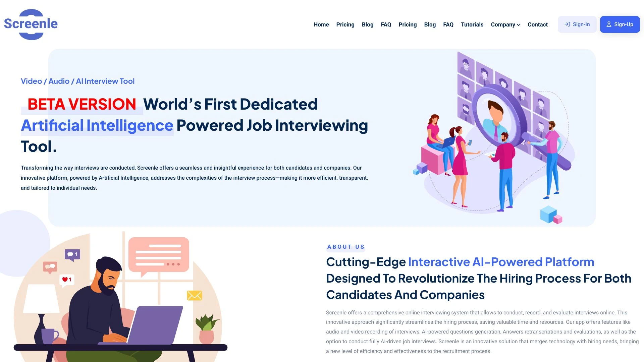Click the Home navigation tab

(x=321, y=24)
